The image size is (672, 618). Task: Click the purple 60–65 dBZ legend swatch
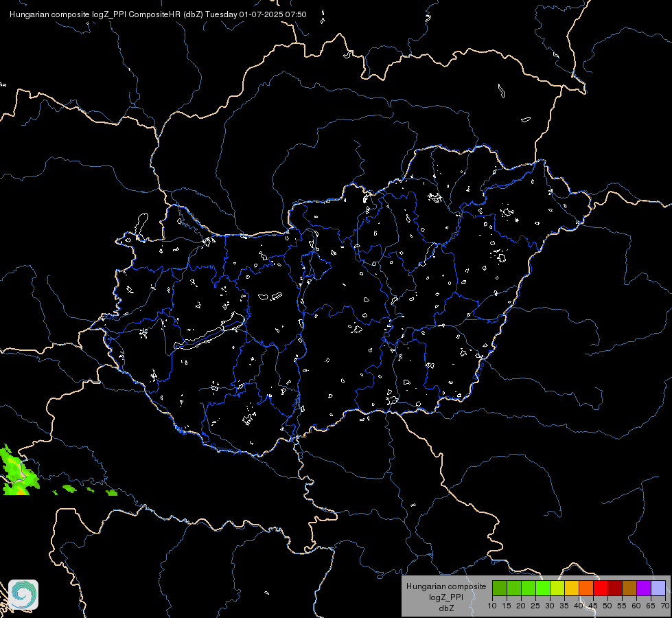coord(644,588)
